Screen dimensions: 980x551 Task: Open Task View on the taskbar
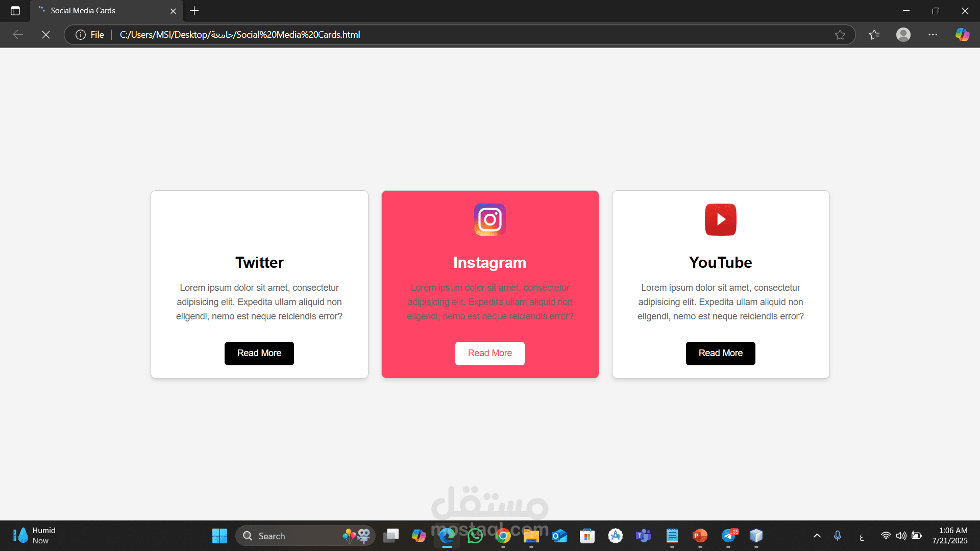[391, 536]
